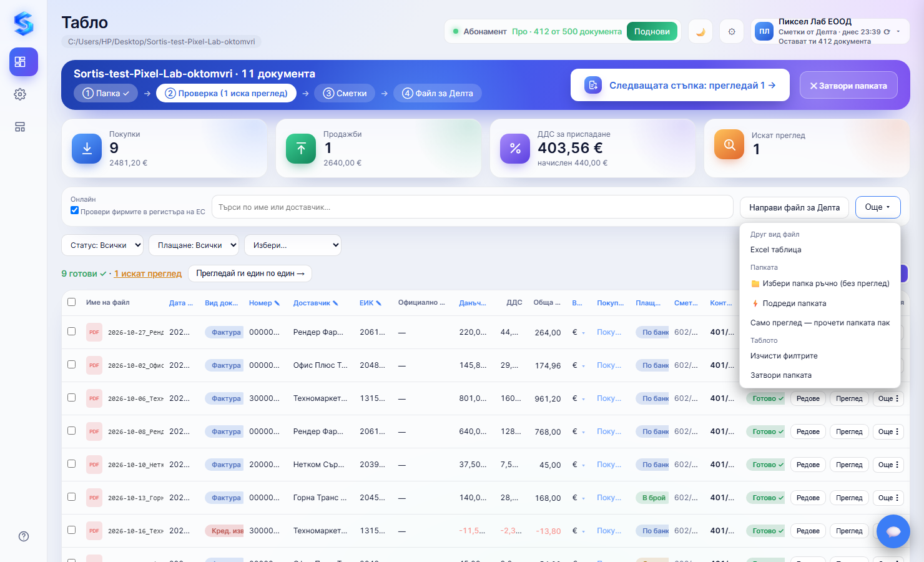Click the orange Искат преглед magnifier icon
This screenshot has width=924, height=562.
(x=729, y=144)
